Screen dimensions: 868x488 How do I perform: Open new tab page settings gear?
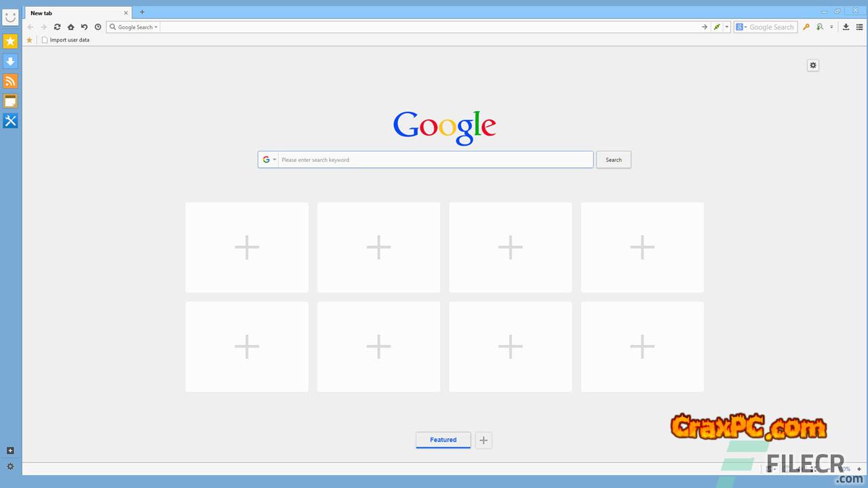[x=813, y=65]
